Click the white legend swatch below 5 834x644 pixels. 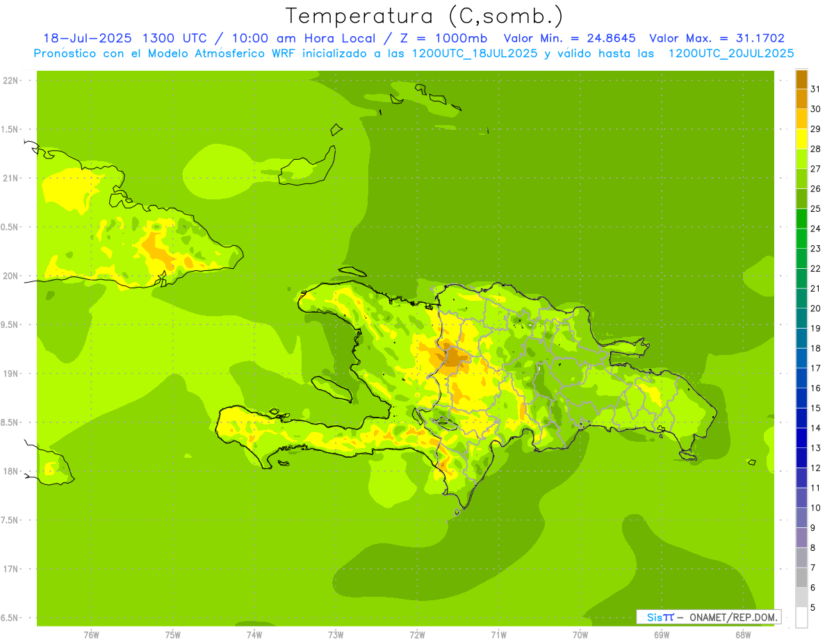click(x=801, y=618)
